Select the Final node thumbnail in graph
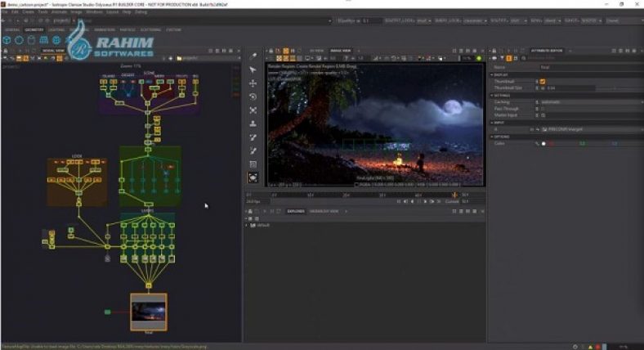Screen dimensions: 644x350 tap(148, 311)
